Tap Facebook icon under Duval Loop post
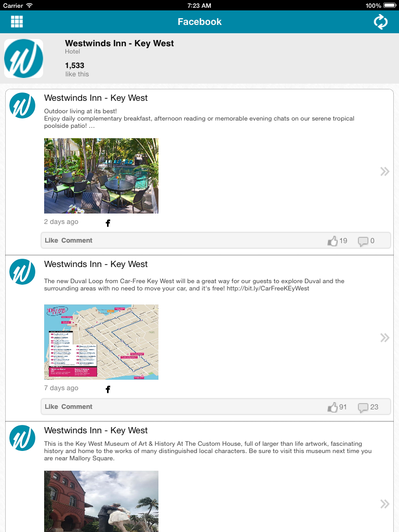 [108, 389]
